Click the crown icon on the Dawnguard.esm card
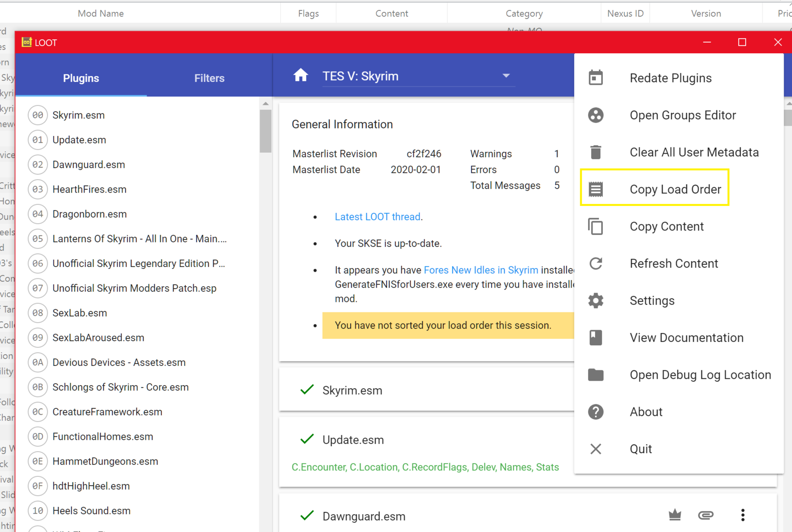This screenshot has height=532, width=792. pyautogui.click(x=675, y=515)
